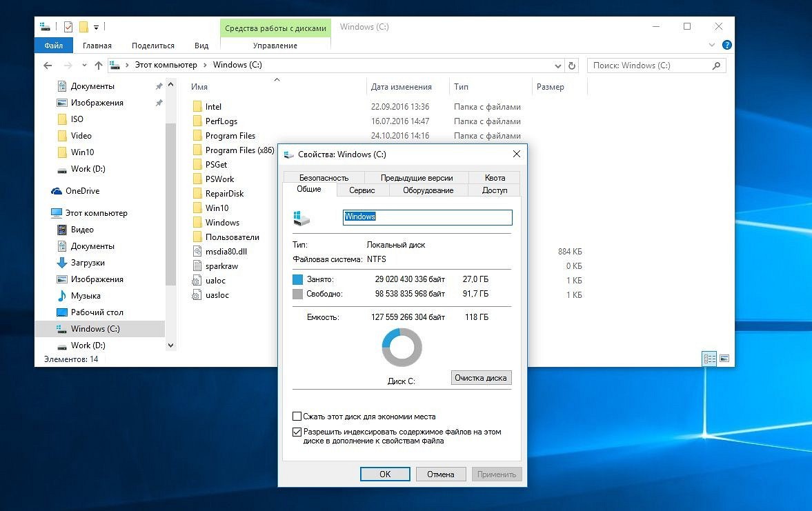
Task: Click Этот компьютер in address breadcrumb
Action: 166,65
